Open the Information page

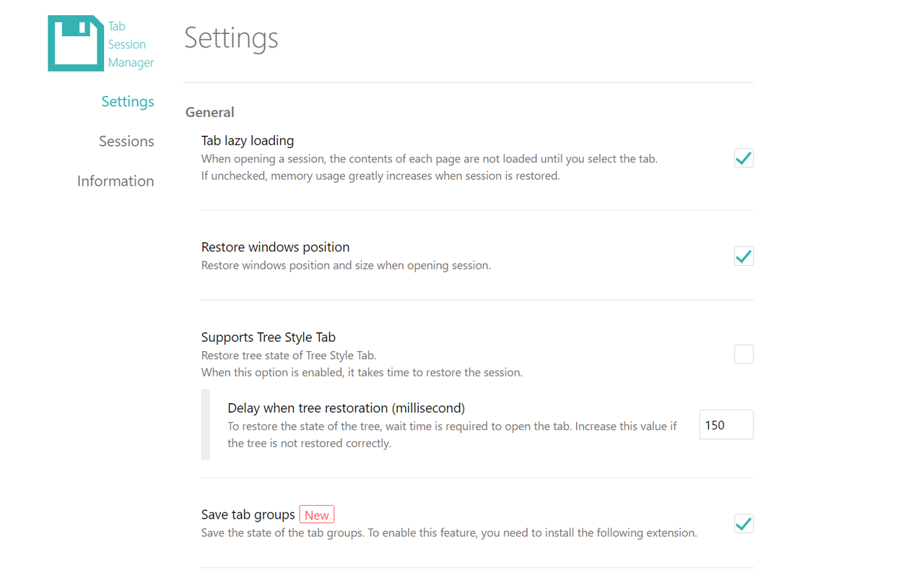click(x=115, y=181)
